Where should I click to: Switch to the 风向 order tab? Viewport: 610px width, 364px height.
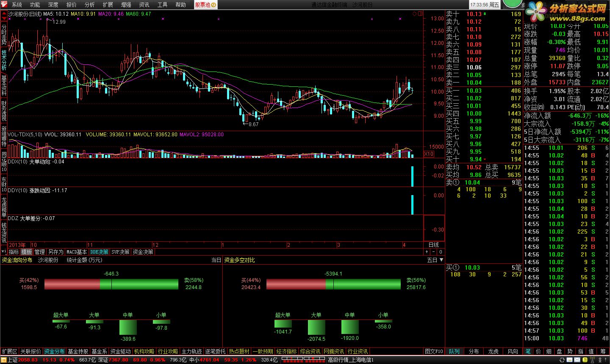513,351
